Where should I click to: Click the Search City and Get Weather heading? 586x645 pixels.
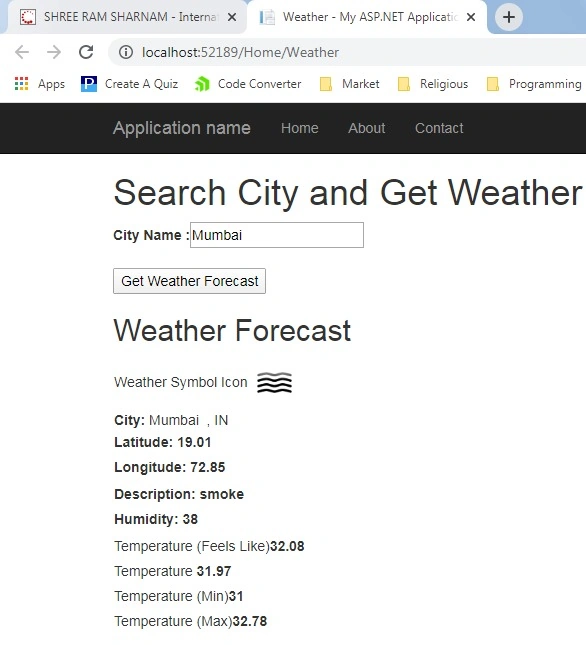click(348, 193)
